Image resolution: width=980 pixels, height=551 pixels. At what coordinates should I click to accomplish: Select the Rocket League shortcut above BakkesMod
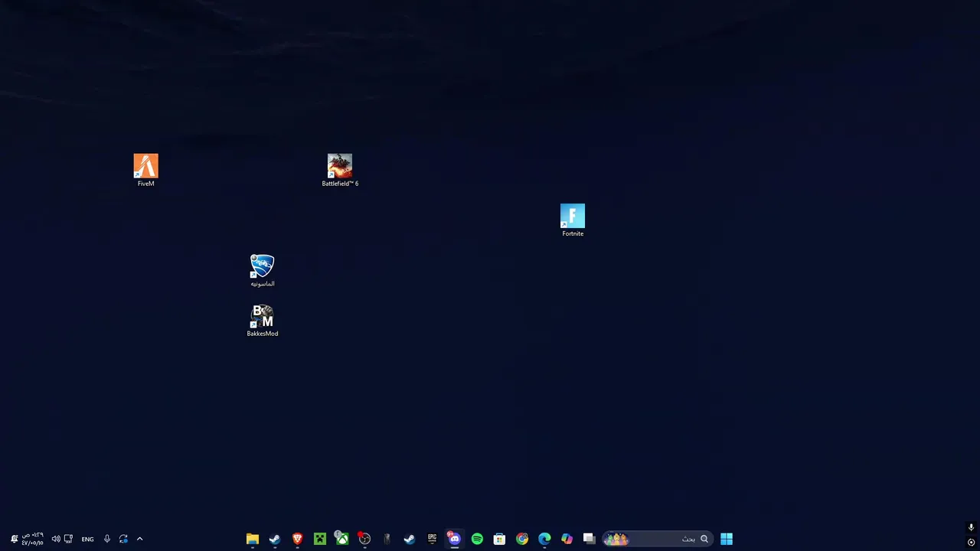pos(263,271)
